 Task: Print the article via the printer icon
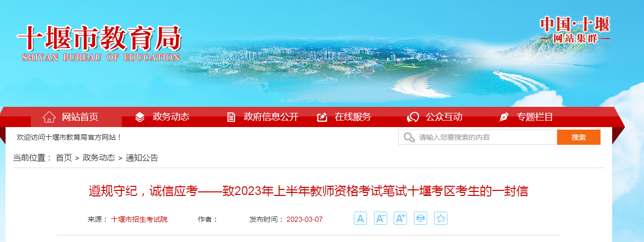(x=421, y=218)
